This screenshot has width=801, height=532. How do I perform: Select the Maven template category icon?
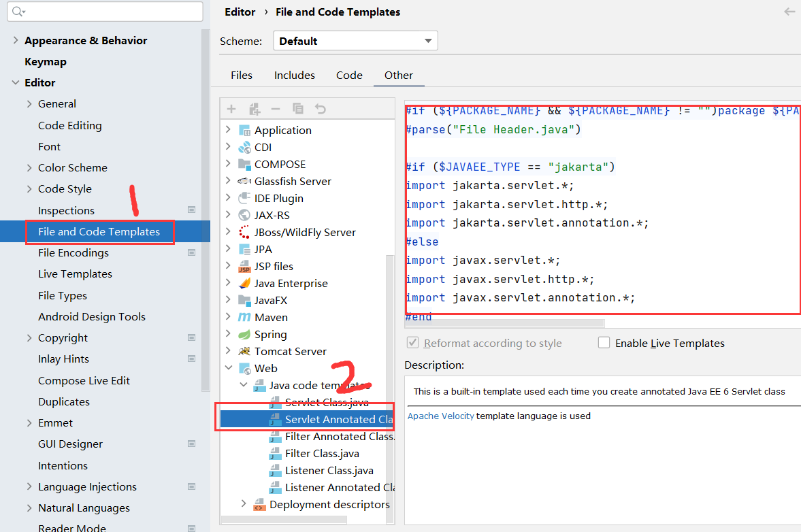pyautogui.click(x=244, y=317)
